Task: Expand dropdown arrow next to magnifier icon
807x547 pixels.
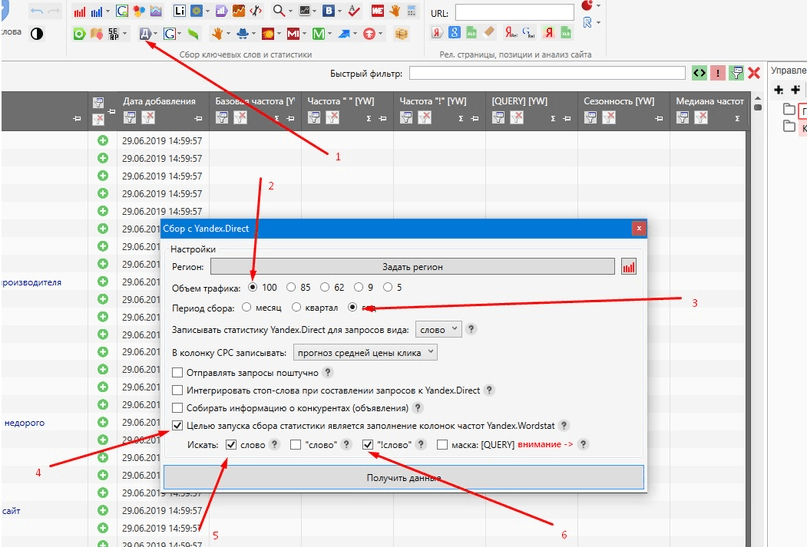Action: (290, 11)
